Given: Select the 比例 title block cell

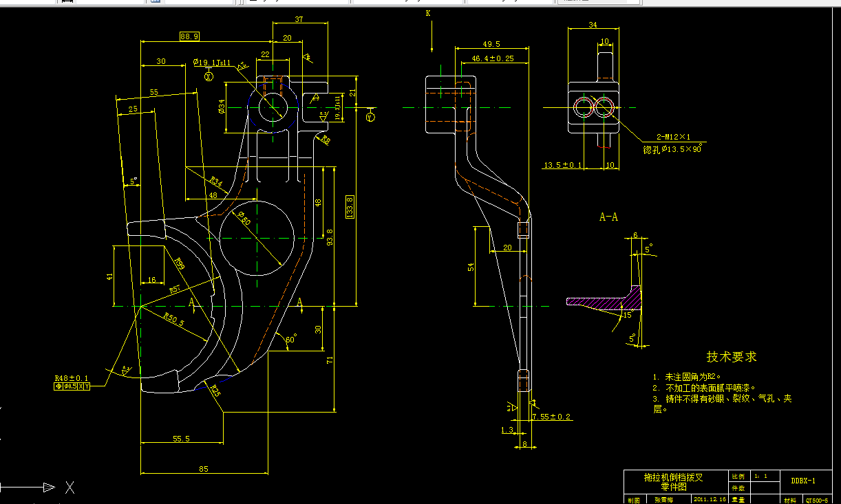Looking at the screenshot, I should point(738,476).
